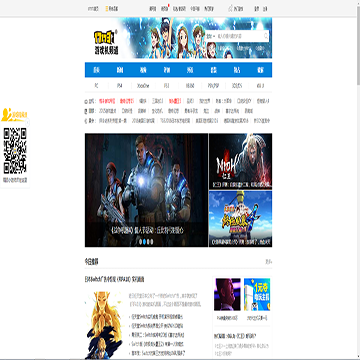
Task: Open the More link beside today's recommendations
Action: [268, 262]
